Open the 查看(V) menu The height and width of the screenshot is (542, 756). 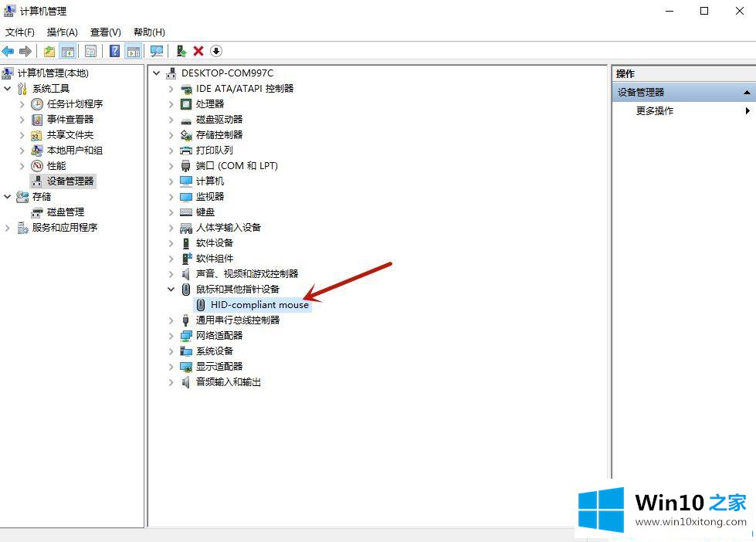point(105,32)
